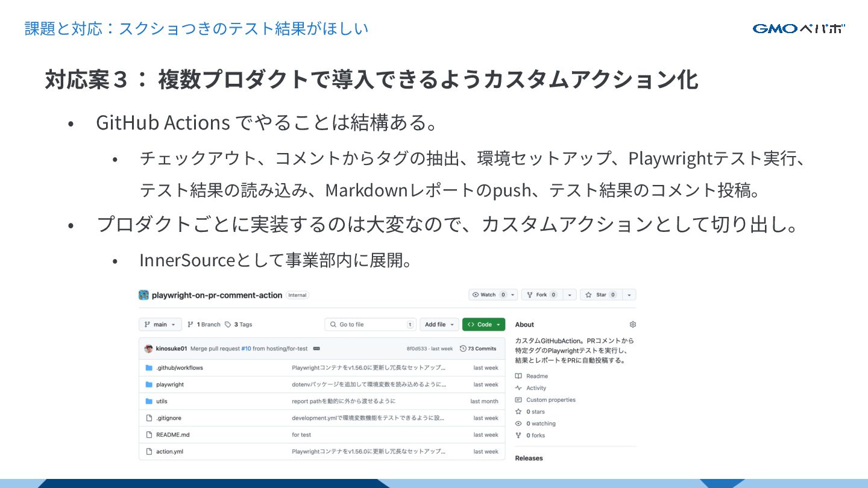This screenshot has width=868, height=488.
Task: Open the .gitignore file
Action: [169, 418]
